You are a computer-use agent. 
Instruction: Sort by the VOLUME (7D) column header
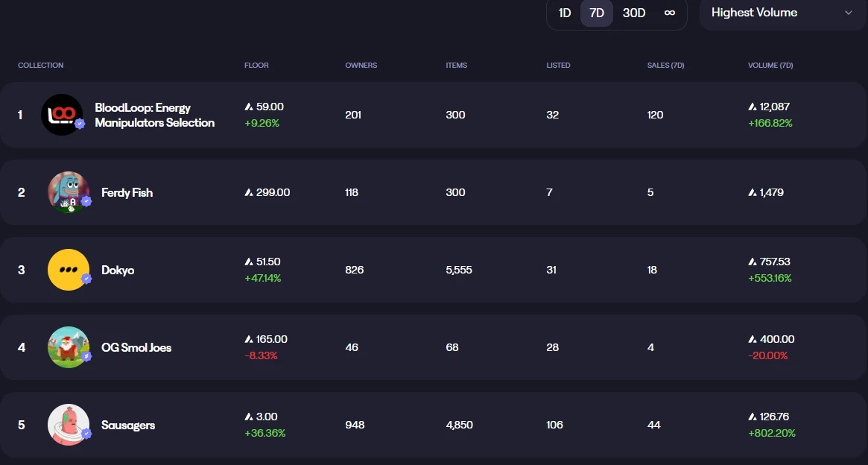770,66
